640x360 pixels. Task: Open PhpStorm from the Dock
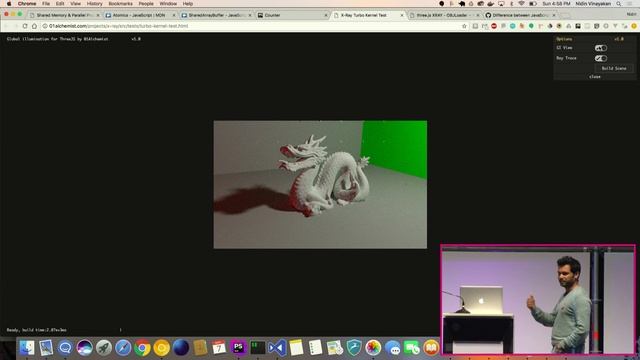coord(238,348)
